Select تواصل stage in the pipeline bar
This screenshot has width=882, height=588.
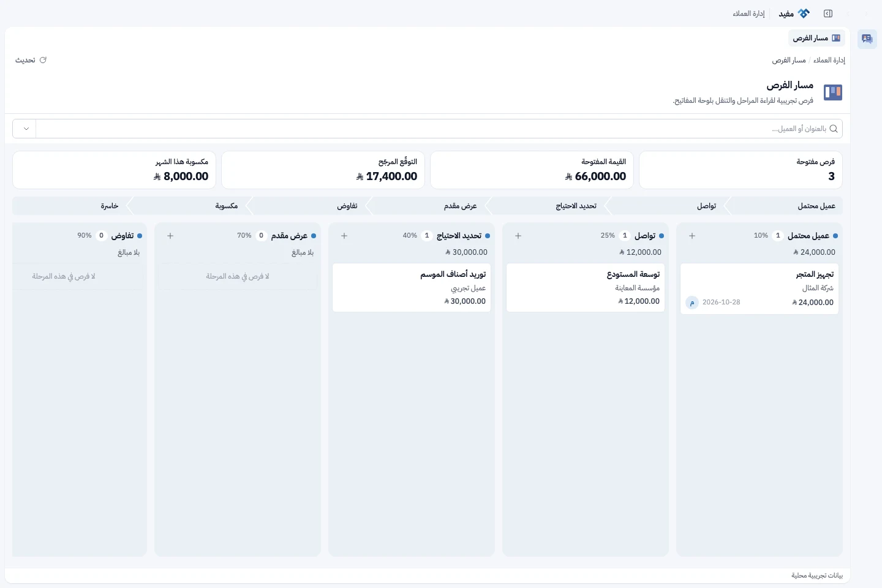668,206
